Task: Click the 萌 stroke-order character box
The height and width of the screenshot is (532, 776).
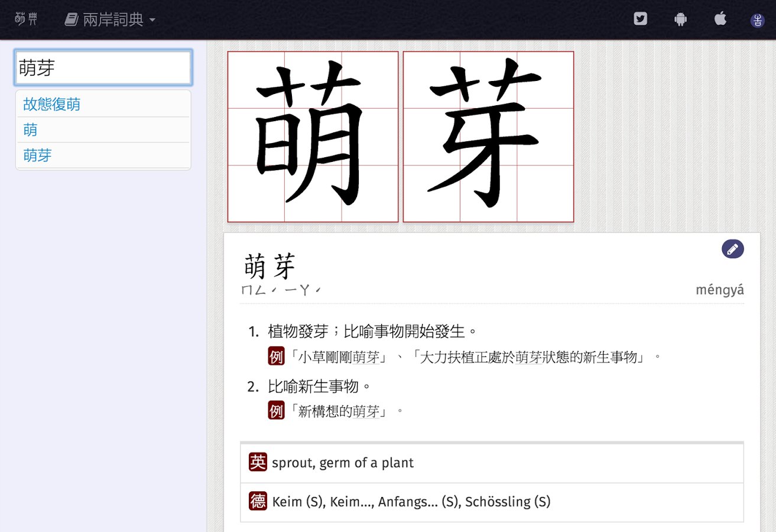Action: point(313,137)
